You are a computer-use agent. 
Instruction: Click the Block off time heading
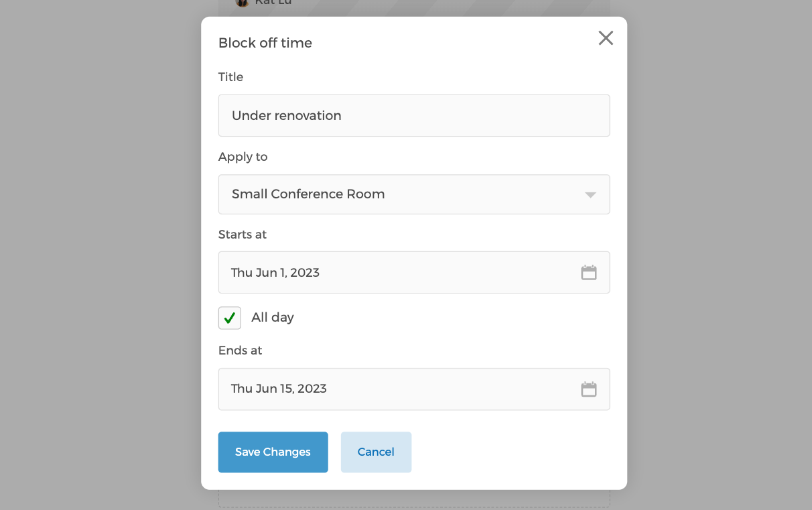[265, 43]
